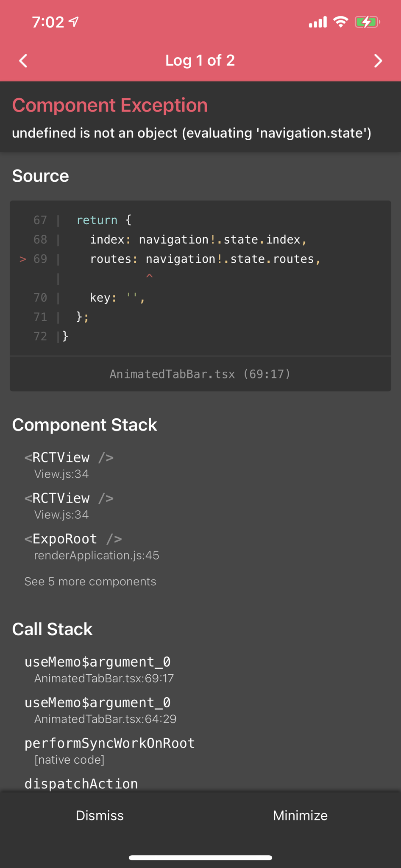Expand "See 5 more components"
Image resolution: width=401 pixels, height=868 pixels.
pos(90,581)
